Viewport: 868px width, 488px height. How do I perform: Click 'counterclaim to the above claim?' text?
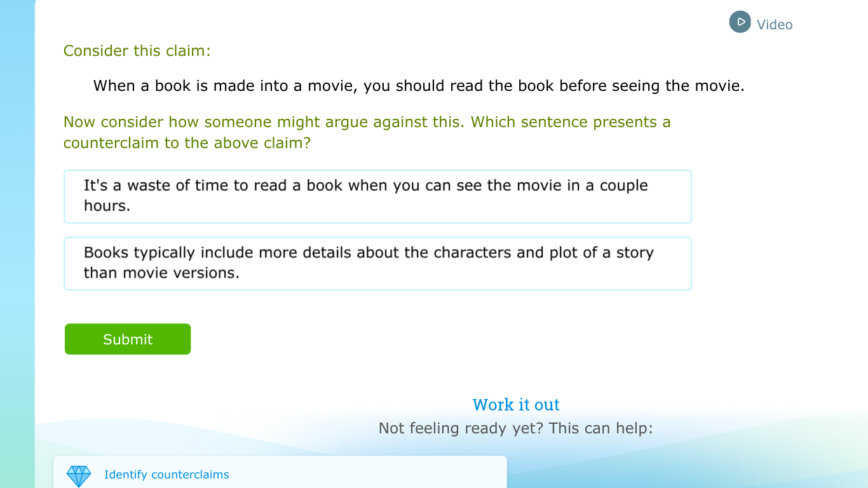187,143
